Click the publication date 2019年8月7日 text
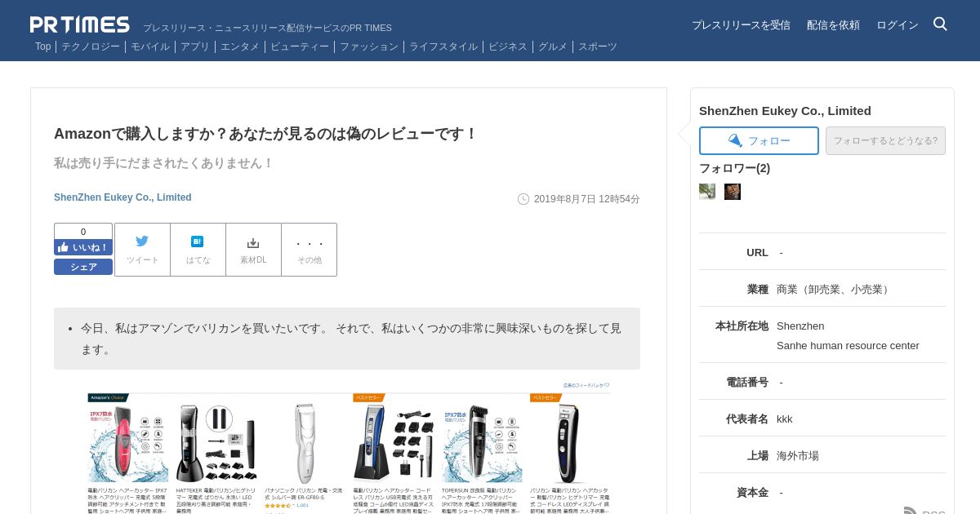 (587, 199)
